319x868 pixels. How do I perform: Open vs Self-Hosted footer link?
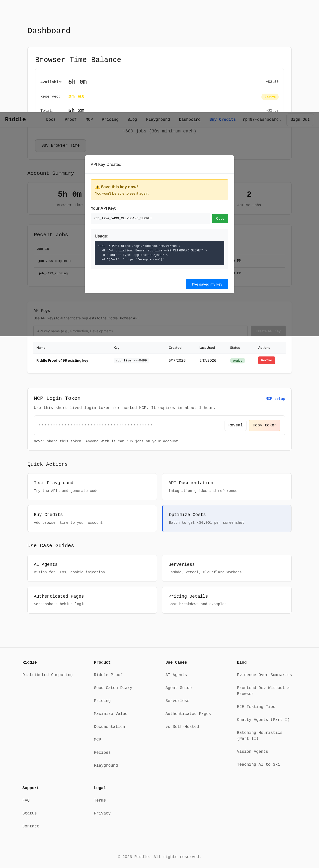pyautogui.click(x=182, y=726)
